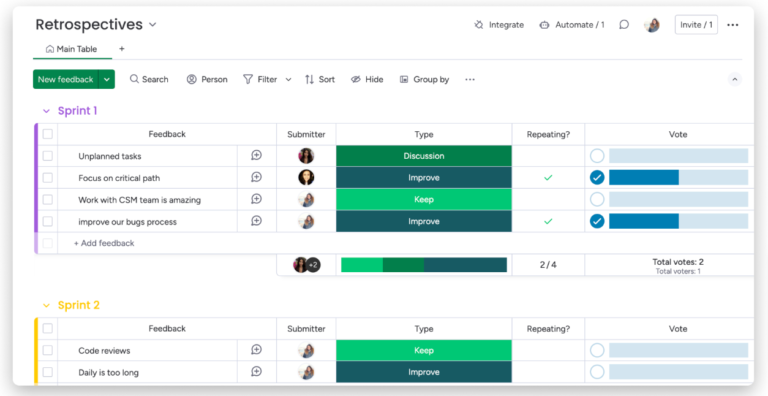Image resolution: width=768 pixels, height=396 pixels.
Task: Click + Add feedback in Sprint 1
Action: pyautogui.click(x=104, y=243)
